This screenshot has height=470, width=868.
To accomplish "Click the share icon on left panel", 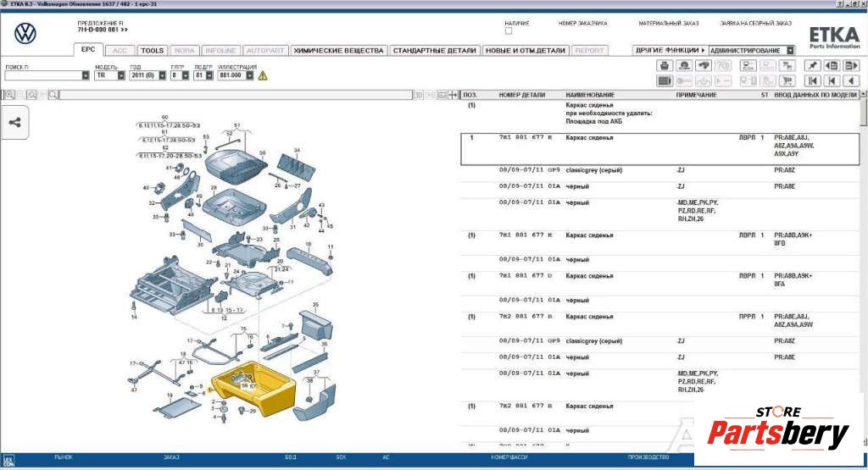I will 15,122.
